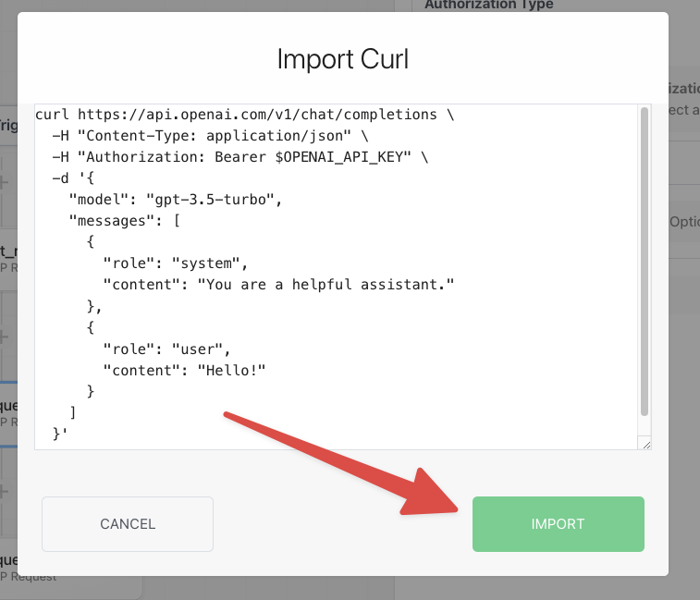This screenshot has width=700, height=600.
Task: Click the "Hello!" content value
Action: pyautogui.click(x=231, y=371)
